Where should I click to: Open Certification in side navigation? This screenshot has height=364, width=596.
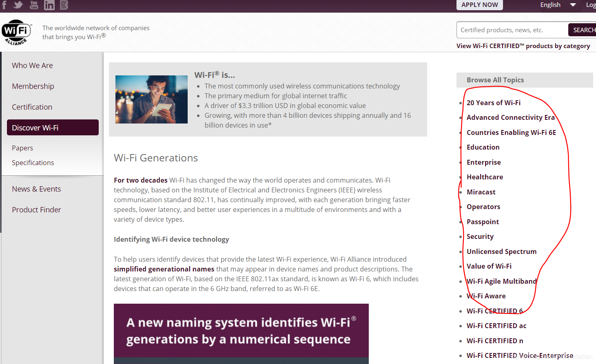tap(32, 107)
